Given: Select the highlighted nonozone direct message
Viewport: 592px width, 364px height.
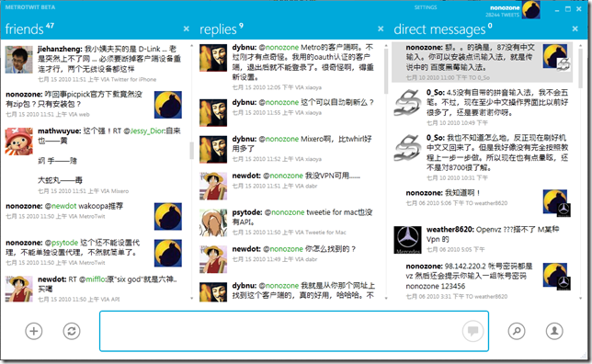Looking at the screenshot, I should [482, 62].
